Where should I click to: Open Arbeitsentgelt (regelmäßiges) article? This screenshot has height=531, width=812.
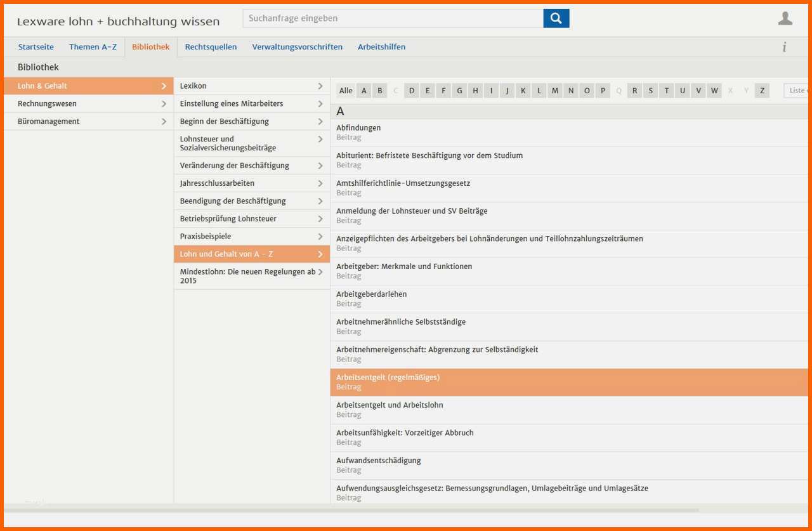tap(569, 383)
